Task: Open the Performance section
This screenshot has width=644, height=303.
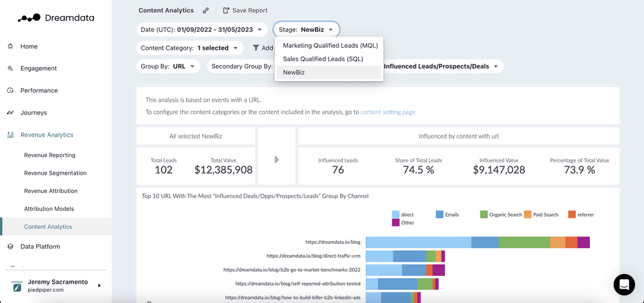Action: pyautogui.click(x=39, y=90)
